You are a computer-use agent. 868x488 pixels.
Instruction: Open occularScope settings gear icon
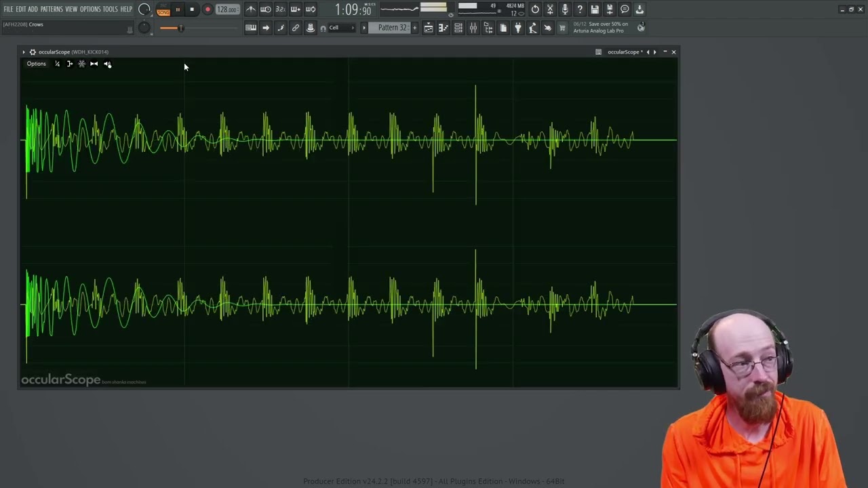click(32, 52)
